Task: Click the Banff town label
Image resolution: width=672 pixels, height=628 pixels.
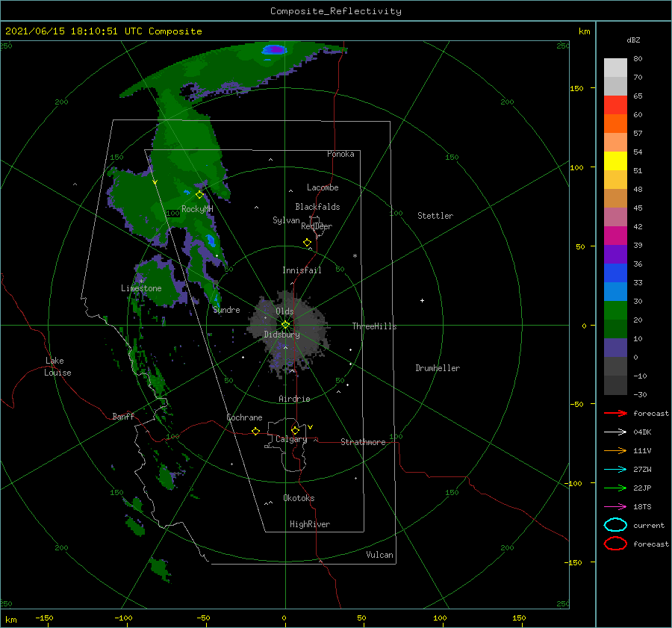Action: pyautogui.click(x=123, y=417)
